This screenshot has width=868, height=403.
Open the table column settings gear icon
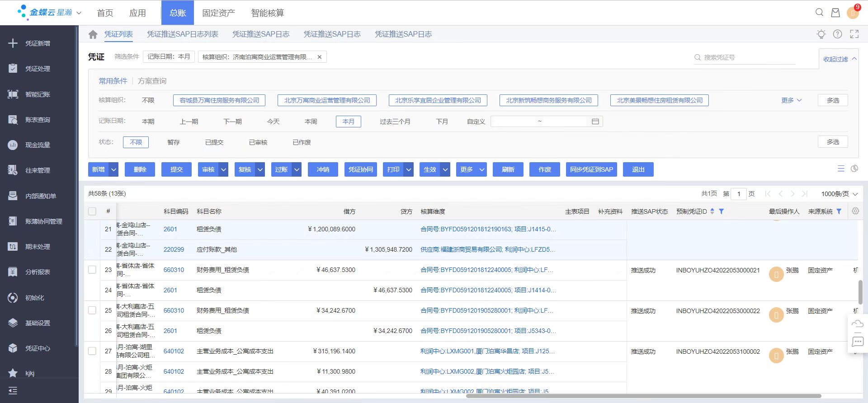tap(855, 211)
